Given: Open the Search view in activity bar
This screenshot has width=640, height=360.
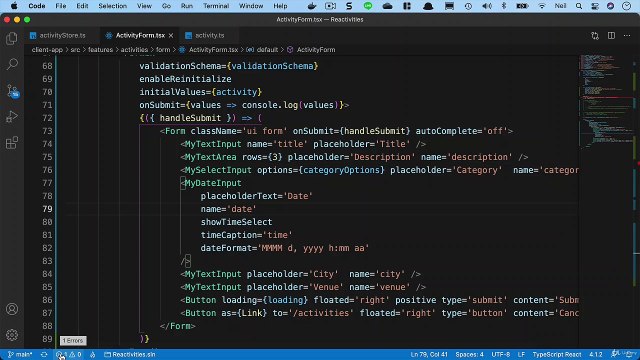Looking at the screenshot, I should coord(12,64).
